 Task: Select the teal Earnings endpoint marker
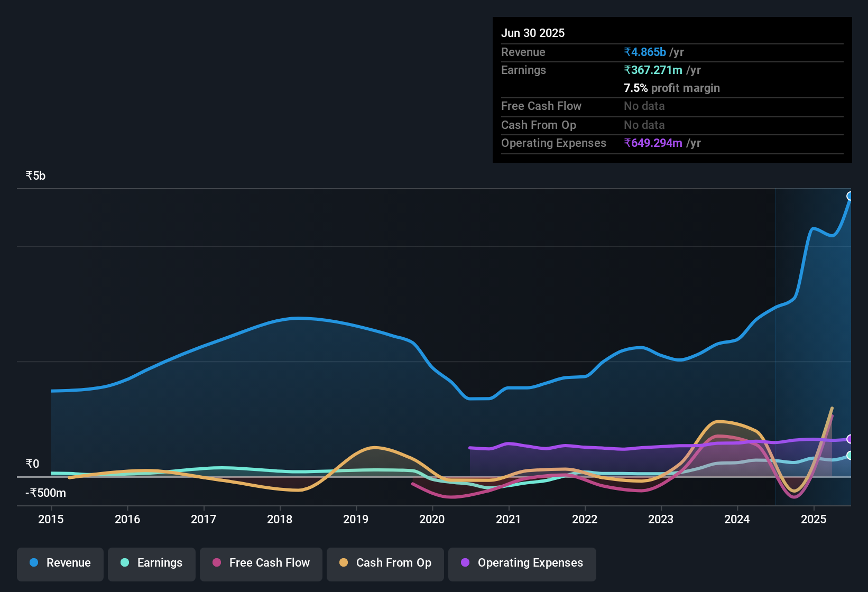click(x=850, y=456)
